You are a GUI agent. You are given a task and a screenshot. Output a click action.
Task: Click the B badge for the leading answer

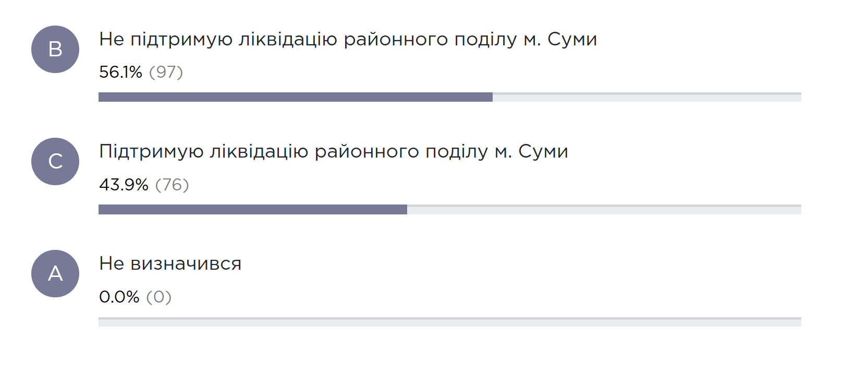point(55,49)
